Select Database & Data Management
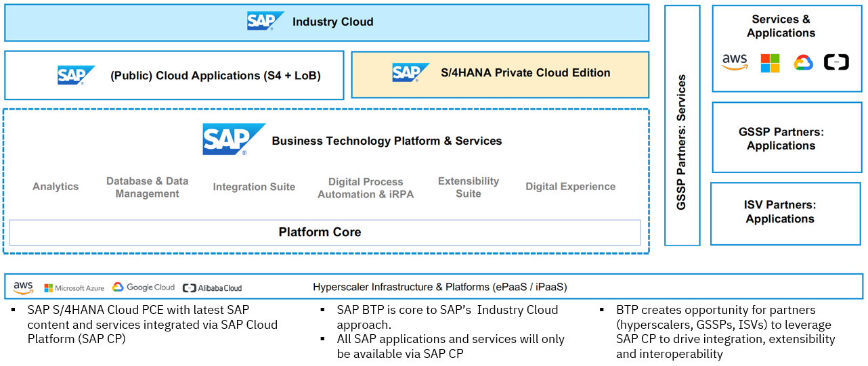This screenshot has height=366, width=868. tap(147, 187)
